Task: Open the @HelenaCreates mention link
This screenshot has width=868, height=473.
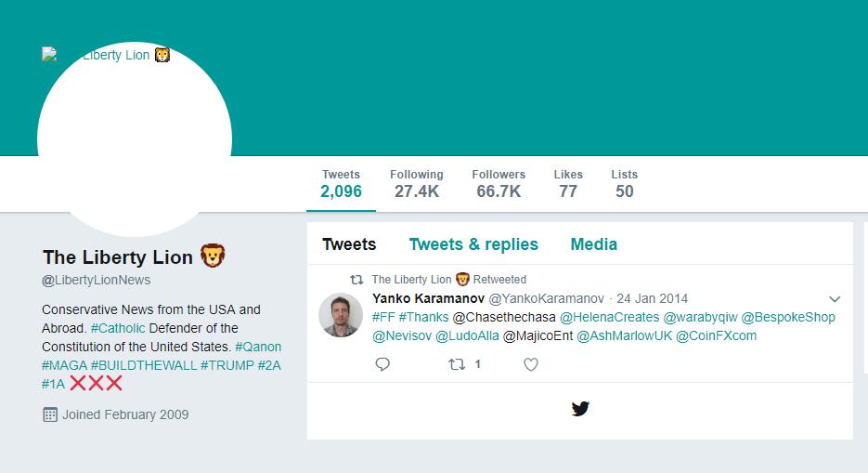Action: [x=610, y=318]
